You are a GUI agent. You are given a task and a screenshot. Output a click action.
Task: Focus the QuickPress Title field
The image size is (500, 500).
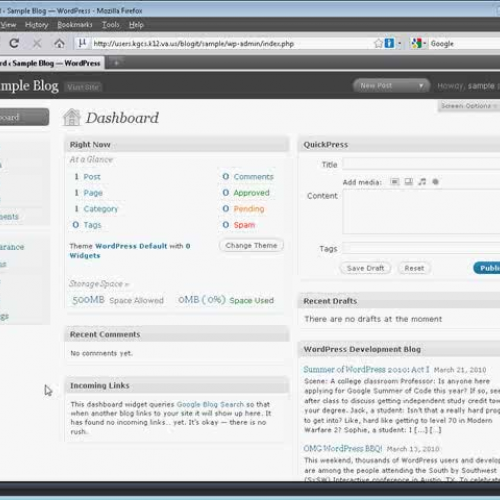pyautogui.click(x=421, y=165)
